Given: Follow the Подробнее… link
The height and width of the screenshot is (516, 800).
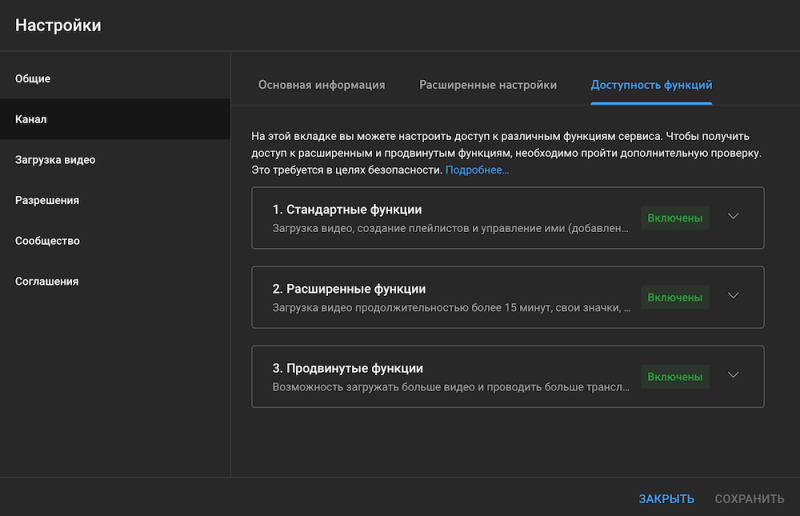Looking at the screenshot, I should point(477,171).
